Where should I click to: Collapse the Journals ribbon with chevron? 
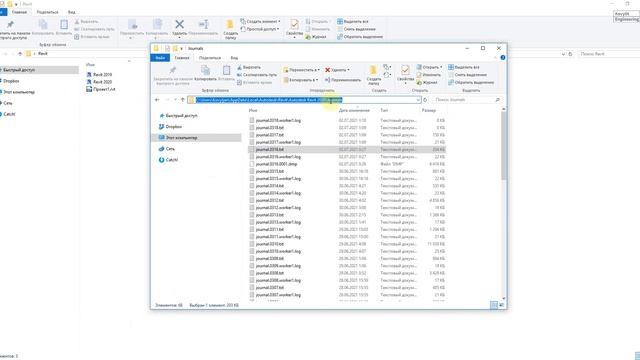point(496,58)
